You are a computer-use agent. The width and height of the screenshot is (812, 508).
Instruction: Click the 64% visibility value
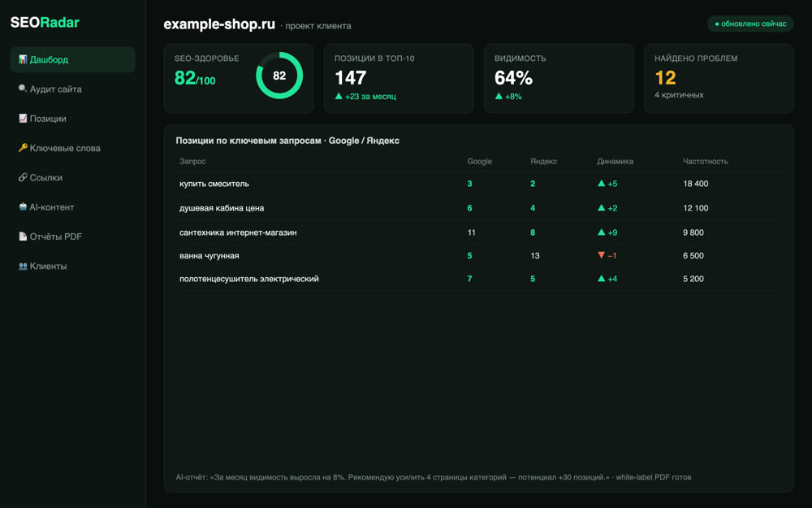[513, 78]
